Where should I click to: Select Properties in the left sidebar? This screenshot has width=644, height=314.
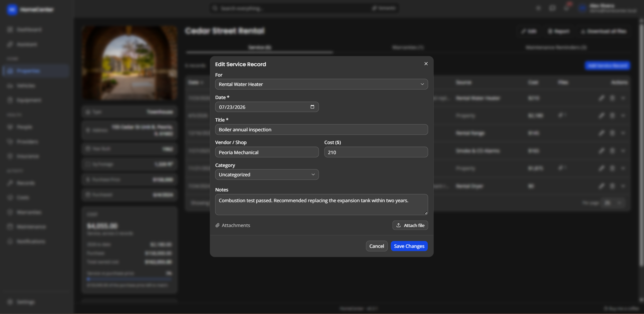coord(36,71)
